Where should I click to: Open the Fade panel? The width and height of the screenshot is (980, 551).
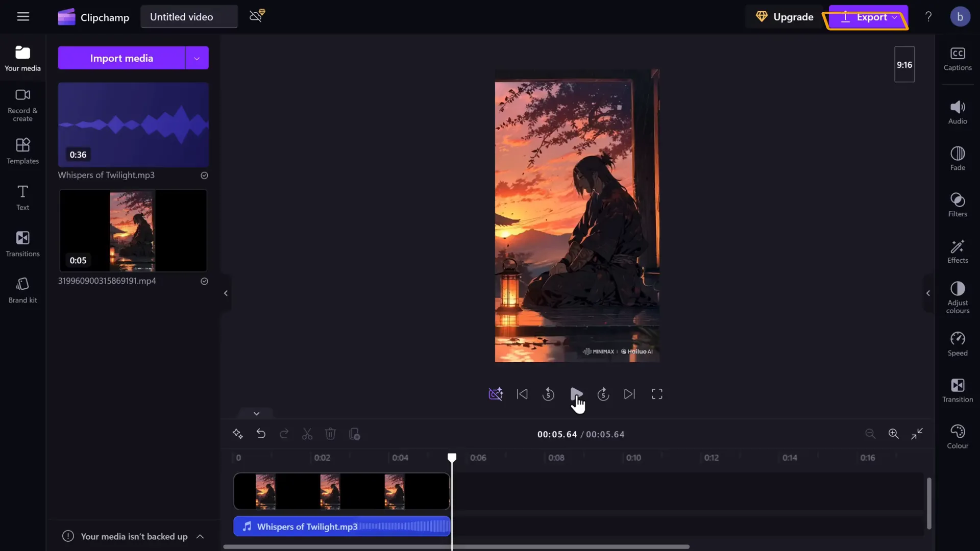pyautogui.click(x=958, y=159)
